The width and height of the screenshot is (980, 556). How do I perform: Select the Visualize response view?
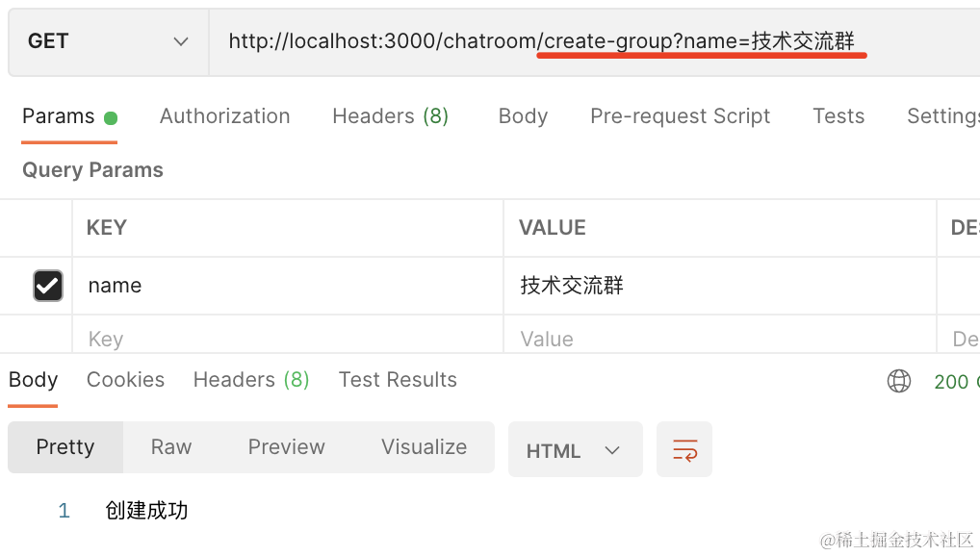pyautogui.click(x=424, y=447)
